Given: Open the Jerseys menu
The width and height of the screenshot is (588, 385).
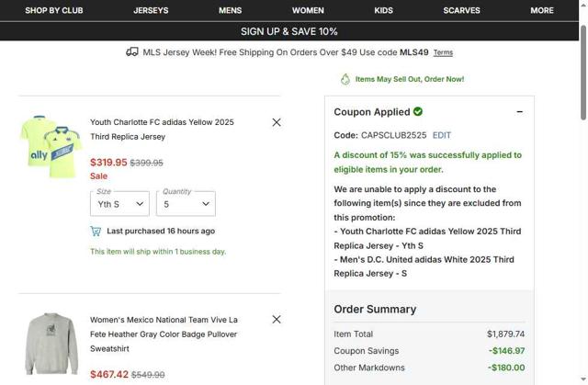Looking at the screenshot, I should click(151, 10).
